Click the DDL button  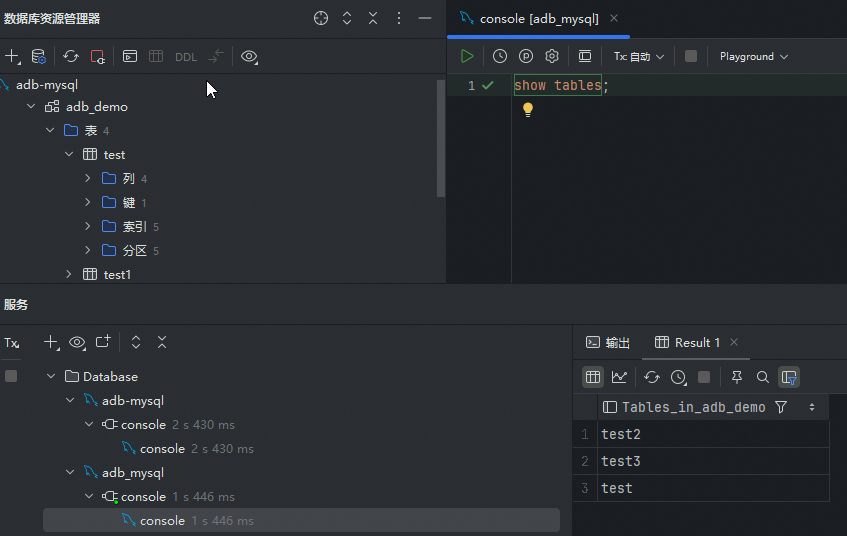pos(186,57)
